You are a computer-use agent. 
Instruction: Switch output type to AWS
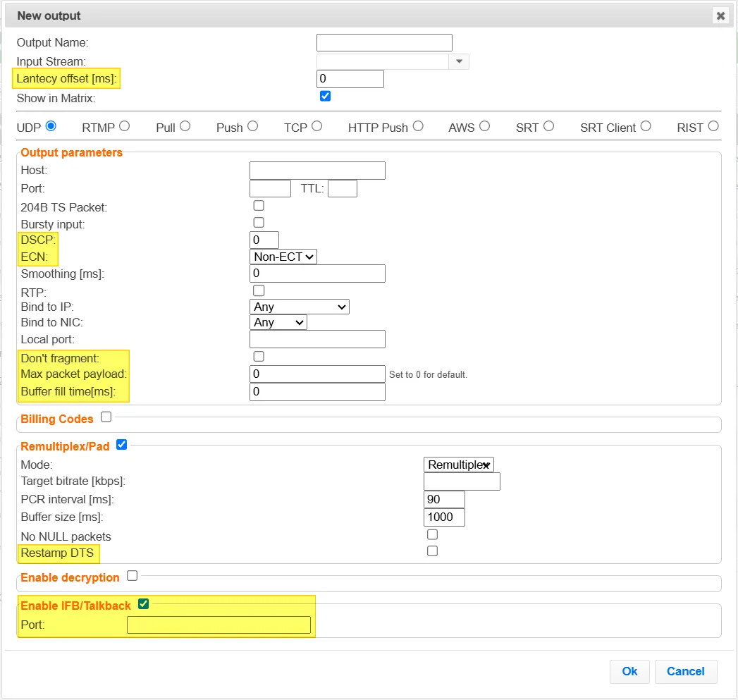click(x=485, y=126)
